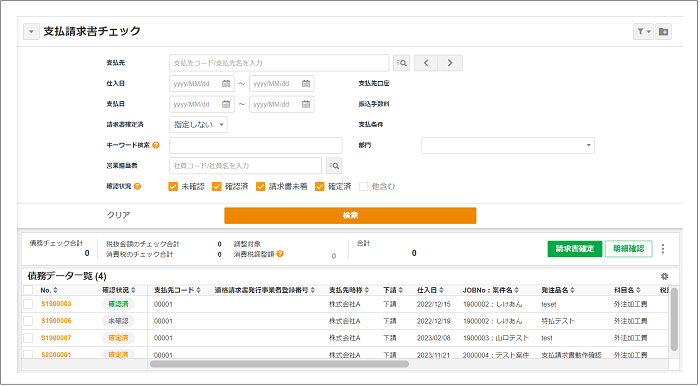This screenshot has width=700, height=386.
Task: Sort by the 確認状況 column header
Action: 119,290
